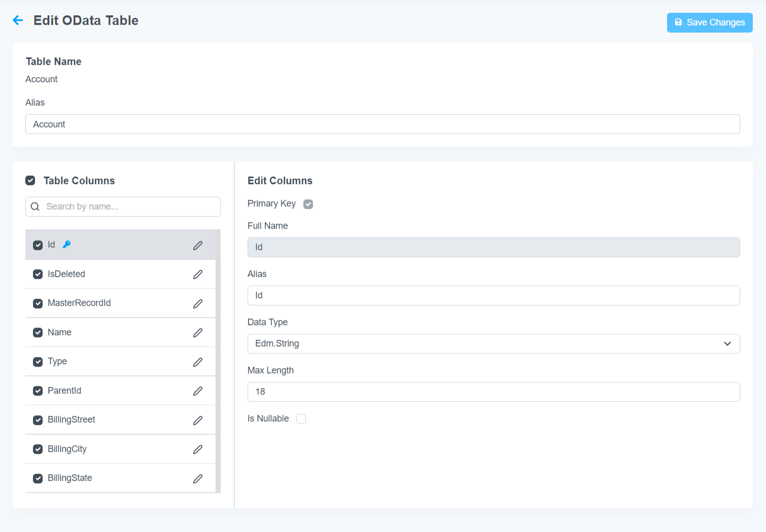766x532 pixels.
Task: Select the Id column row
Action: click(x=117, y=245)
